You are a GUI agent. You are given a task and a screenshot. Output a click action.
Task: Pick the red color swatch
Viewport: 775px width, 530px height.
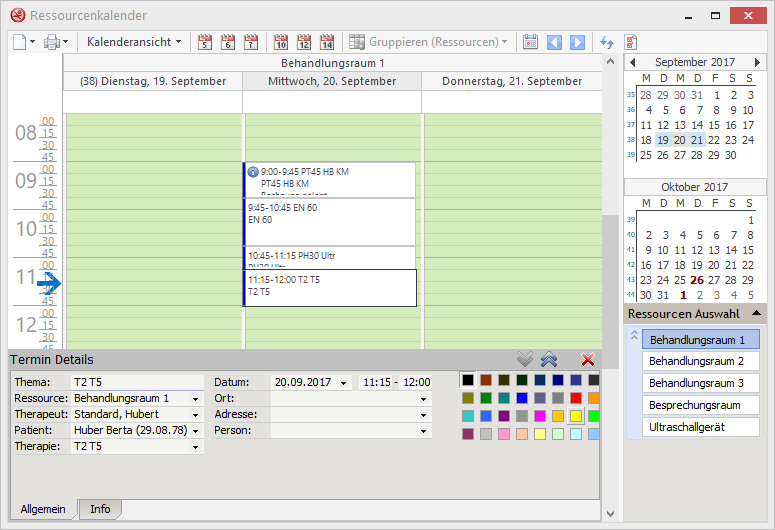576,398
